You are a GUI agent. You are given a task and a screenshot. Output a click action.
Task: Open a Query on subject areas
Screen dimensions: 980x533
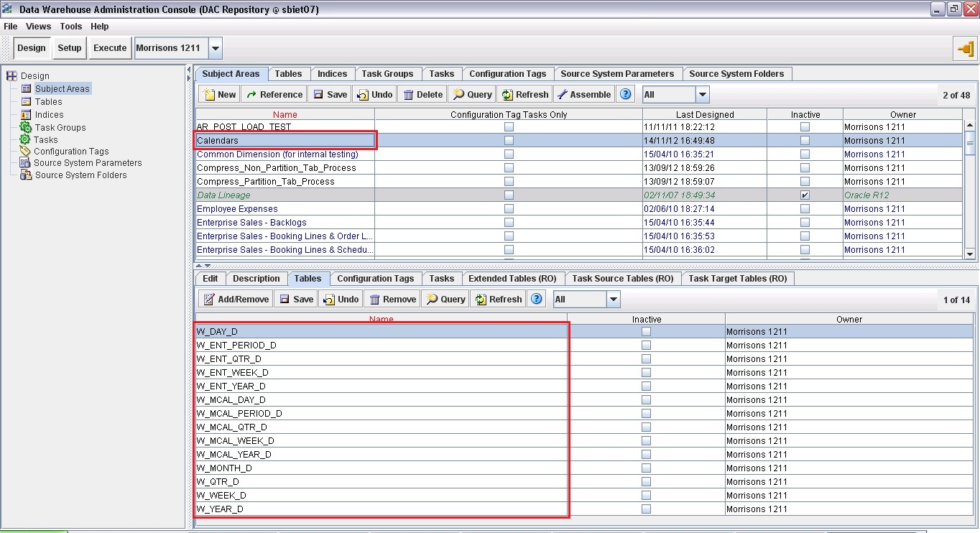[x=471, y=93]
